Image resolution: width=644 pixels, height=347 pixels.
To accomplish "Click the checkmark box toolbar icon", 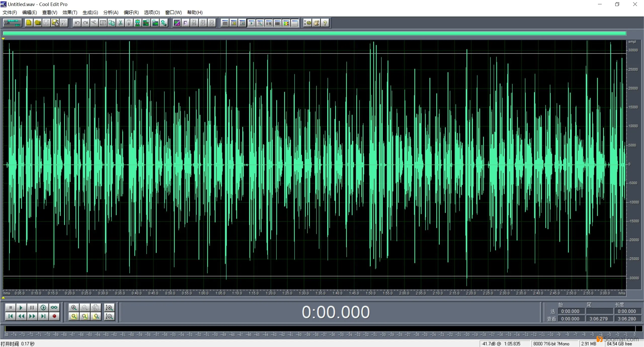I will [x=186, y=23].
